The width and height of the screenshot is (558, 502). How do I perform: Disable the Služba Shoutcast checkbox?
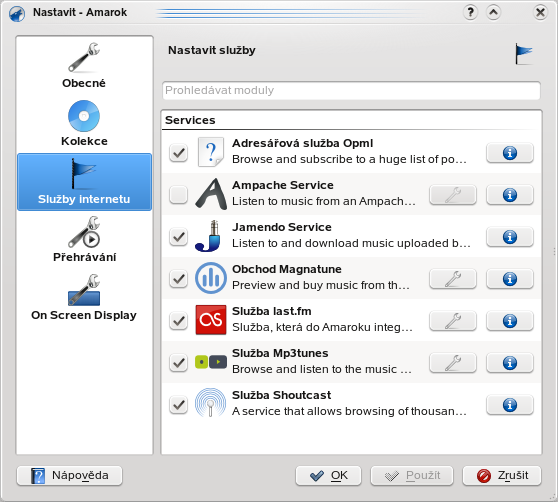pyautogui.click(x=178, y=405)
